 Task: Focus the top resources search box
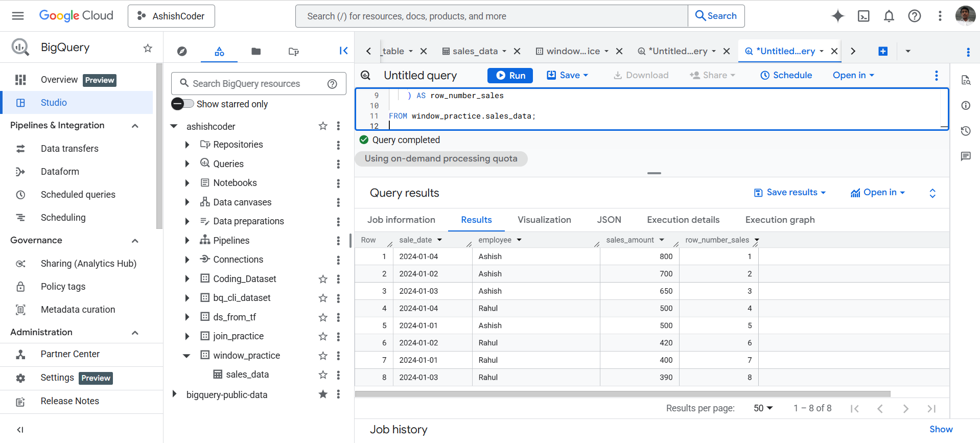pyautogui.click(x=492, y=16)
